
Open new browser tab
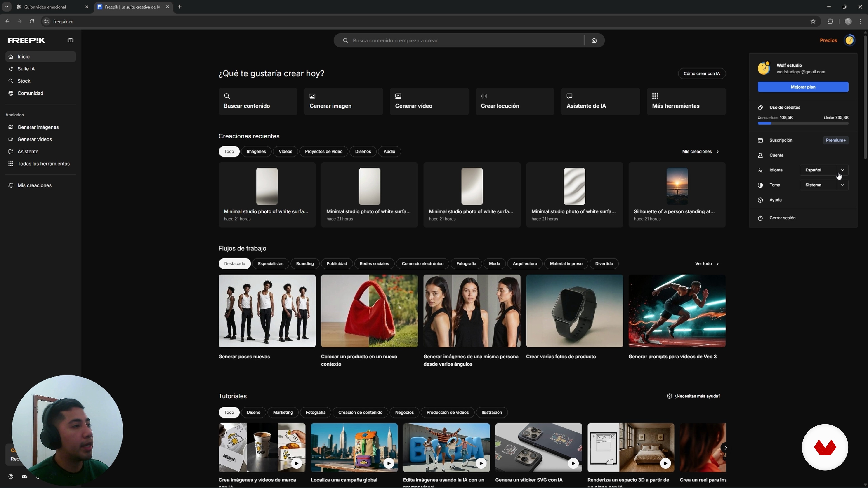[x=180, y=7]
